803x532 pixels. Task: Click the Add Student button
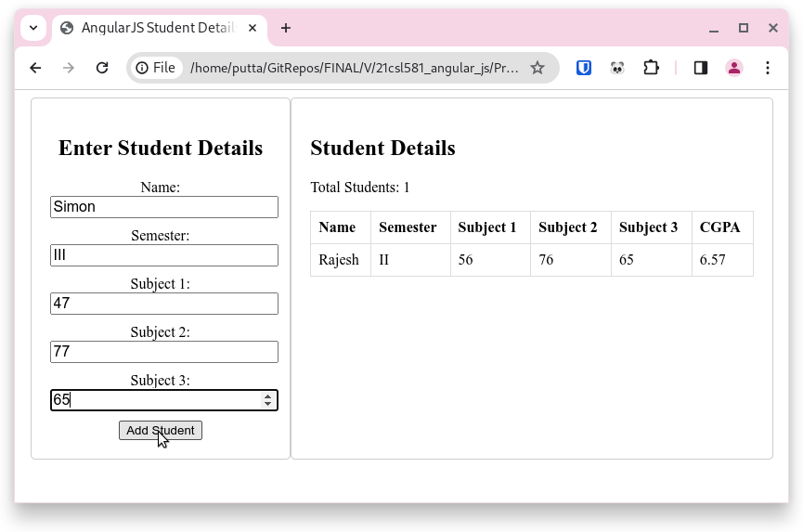point(161,430)
